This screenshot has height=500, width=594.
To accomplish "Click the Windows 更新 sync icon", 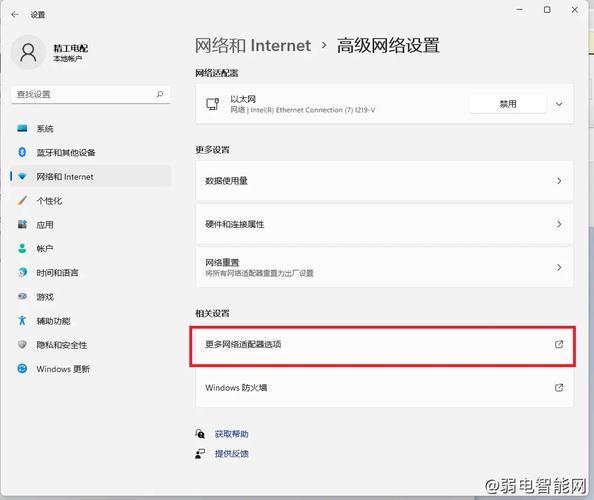I will tap(22, 369).
